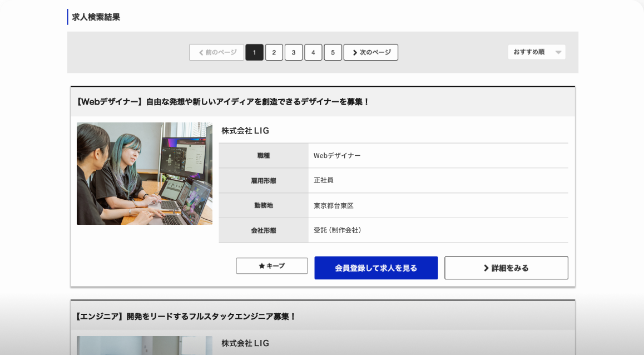Click 株式会社 LIG in the エンジニア card

245,343
